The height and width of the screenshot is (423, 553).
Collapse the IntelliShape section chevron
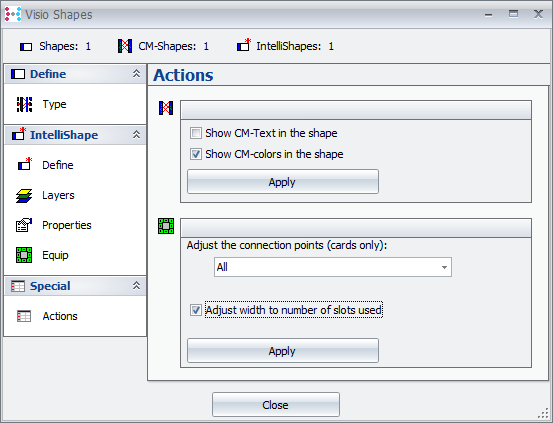pyautogui.click(x=136, y=134)
